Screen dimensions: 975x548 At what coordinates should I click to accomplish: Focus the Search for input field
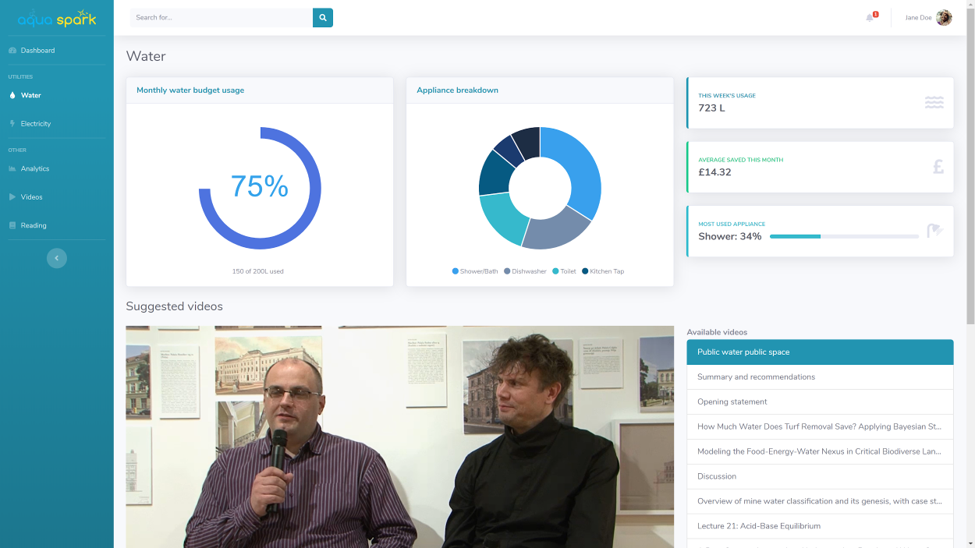pos(221,17)
